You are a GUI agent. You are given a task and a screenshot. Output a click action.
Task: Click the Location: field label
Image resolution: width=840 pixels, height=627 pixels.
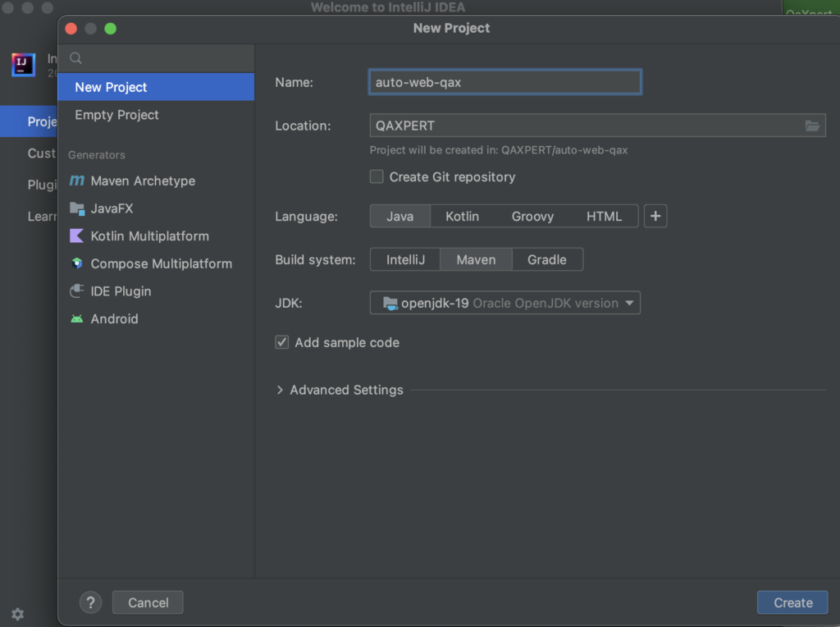click(x=303, y=126)
